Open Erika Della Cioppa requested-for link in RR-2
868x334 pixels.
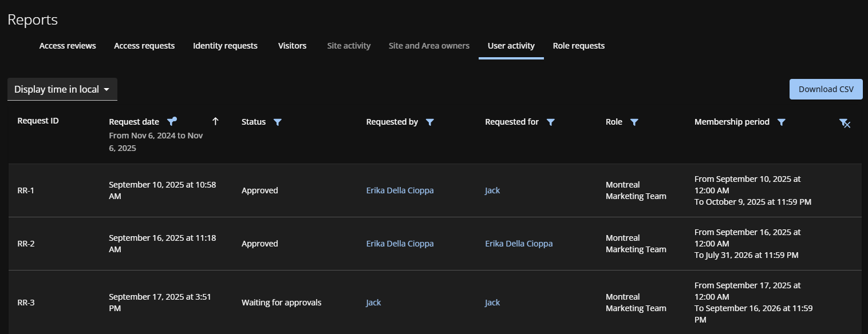click(519, 244)
